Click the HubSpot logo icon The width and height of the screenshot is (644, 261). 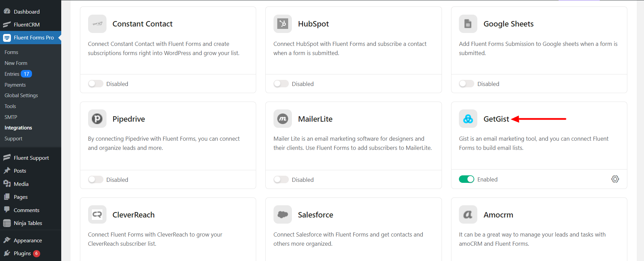pos(283,24)
